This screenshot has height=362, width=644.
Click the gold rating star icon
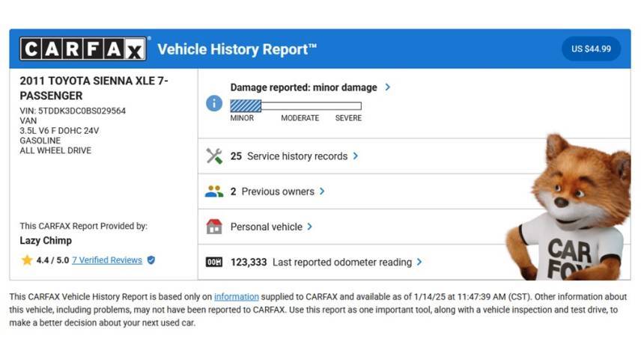coord(27,260)
